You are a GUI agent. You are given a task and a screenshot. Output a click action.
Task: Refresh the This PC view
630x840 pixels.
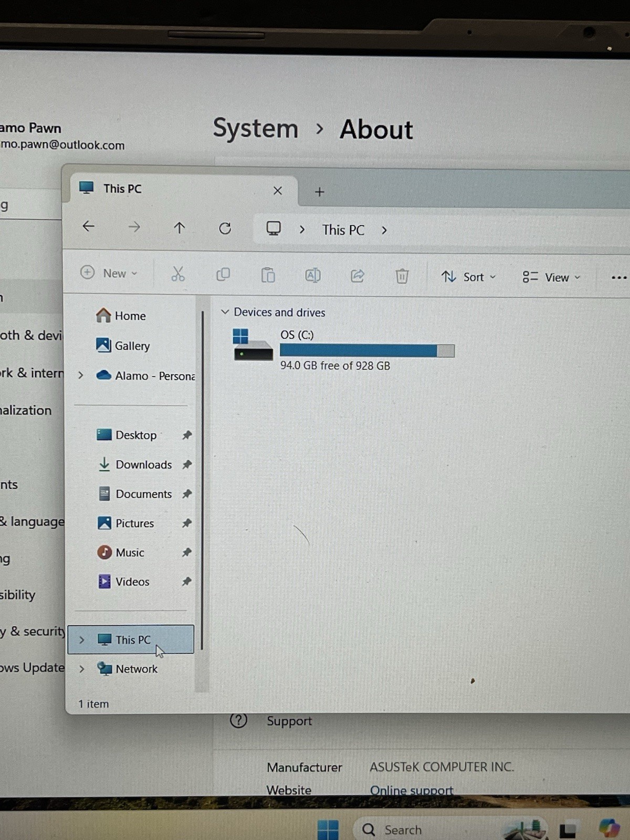[x=225, y=228]
